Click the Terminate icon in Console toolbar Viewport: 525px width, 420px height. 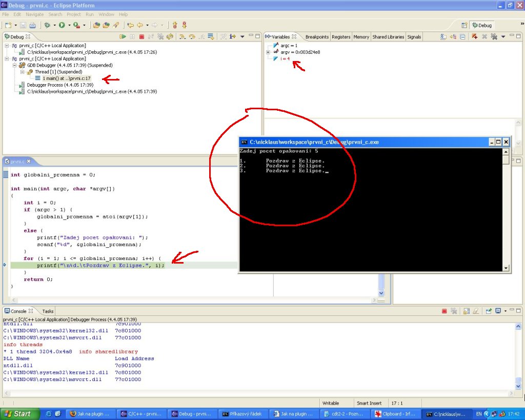[x=445, y=311]
